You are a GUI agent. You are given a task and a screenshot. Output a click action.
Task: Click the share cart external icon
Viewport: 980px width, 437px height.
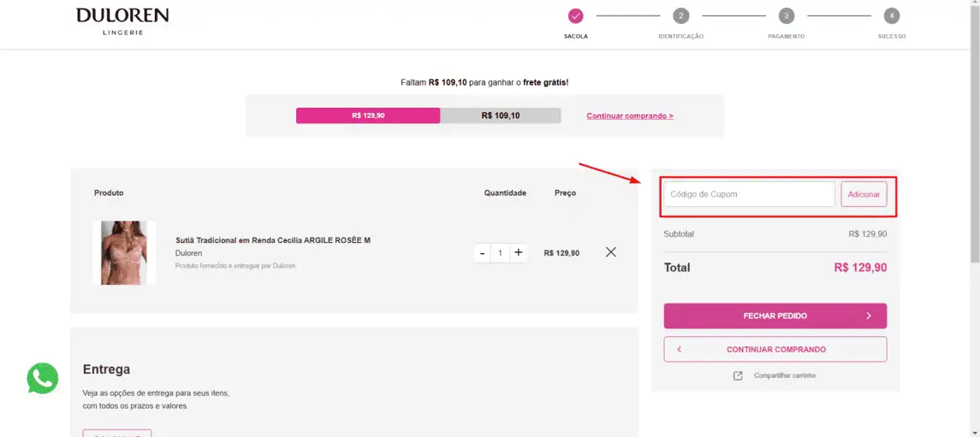point(738,375)
